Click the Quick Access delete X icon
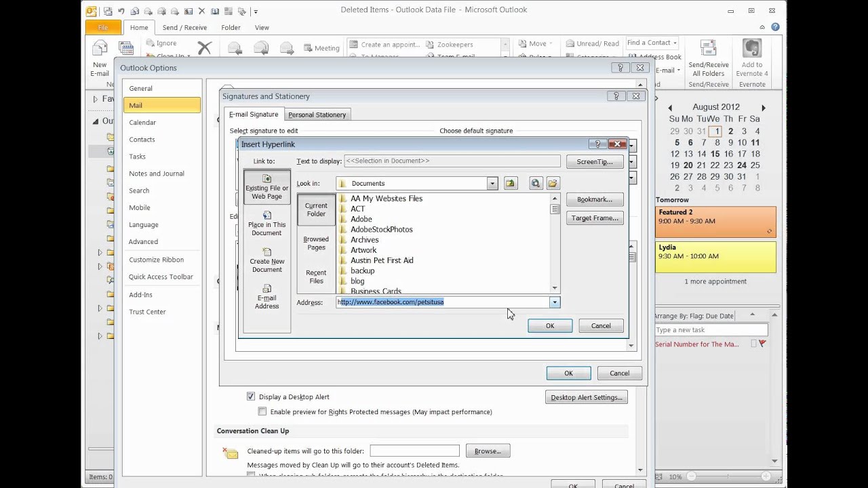This screenshot has width=868, height=488. pos(201,12)
